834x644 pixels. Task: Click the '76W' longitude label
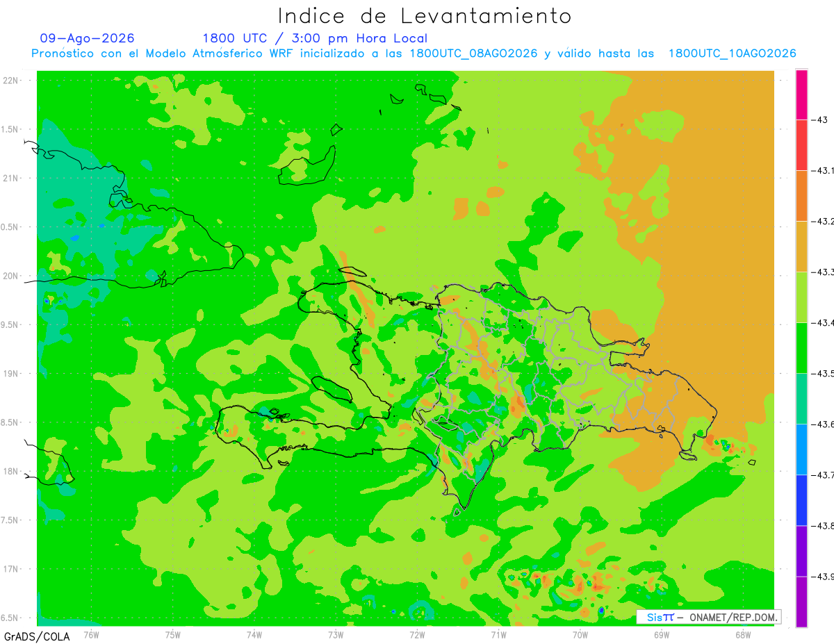point(91,634)
